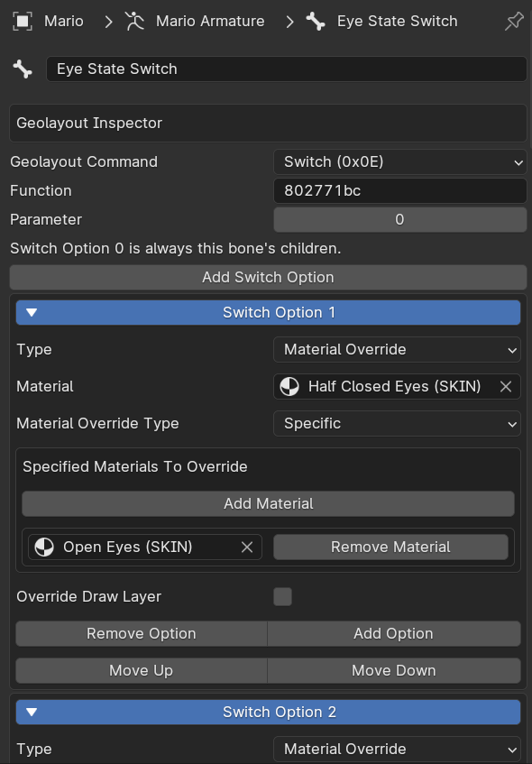The image size is (532, 764).
Task: Click Specified Materials To Override label
Action: (x=135, y=466)
